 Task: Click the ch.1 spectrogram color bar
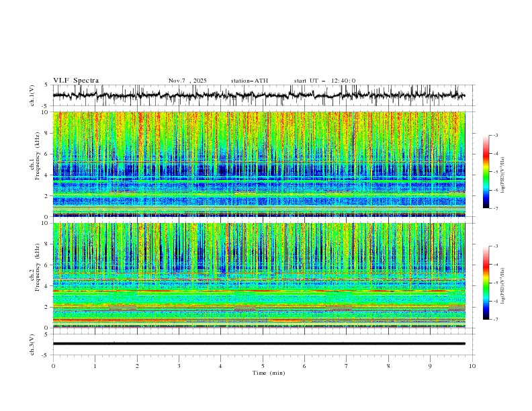click(486, 172)
